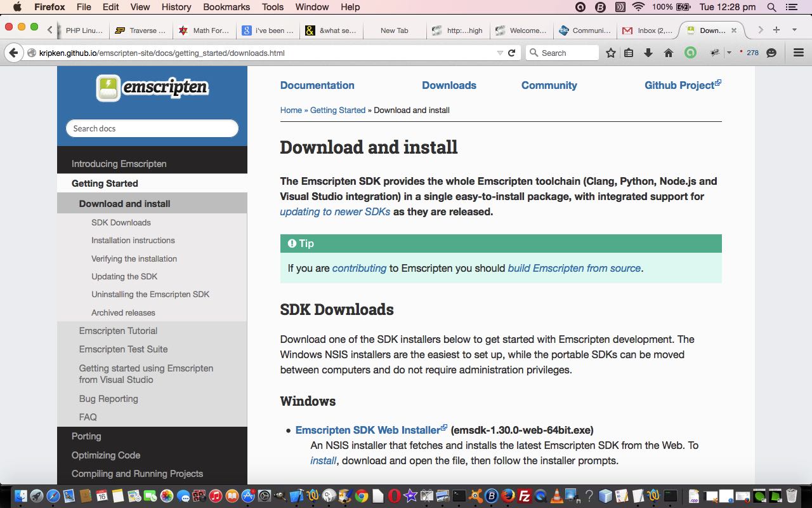Viewport: 812px width, 508px height.
Task: Click the Firebug bug icon
Action: [715, 53]
